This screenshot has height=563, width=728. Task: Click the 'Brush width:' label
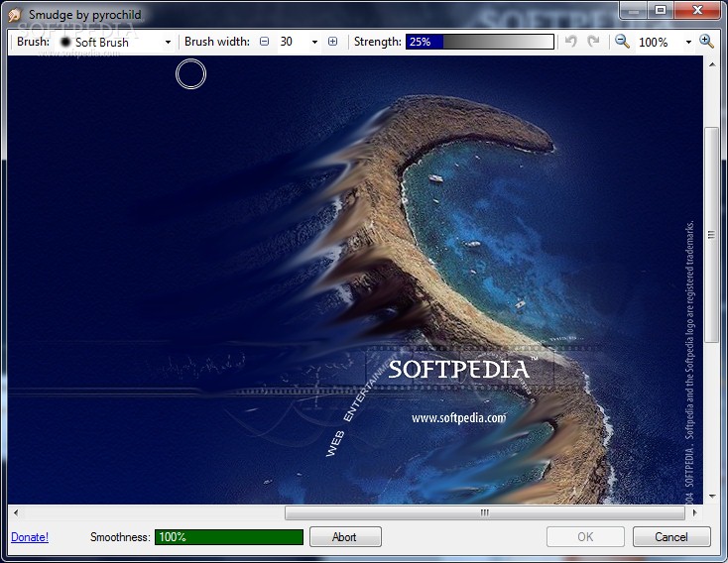click(217, 42)
